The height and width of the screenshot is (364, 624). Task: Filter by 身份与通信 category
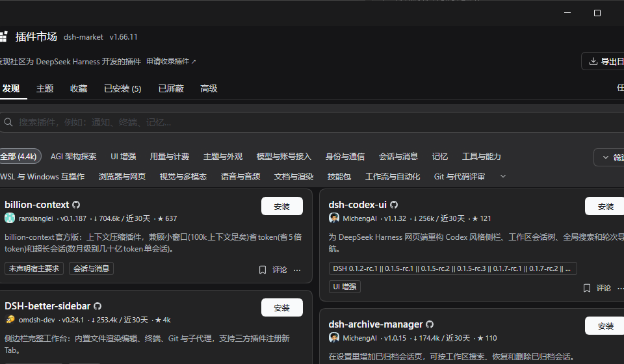tap(344, 157)
